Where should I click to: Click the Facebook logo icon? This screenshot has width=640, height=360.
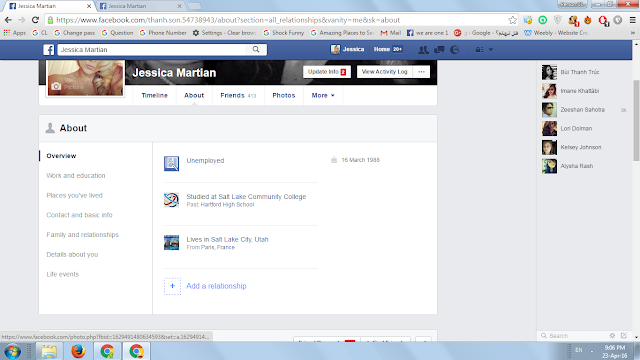49,50
